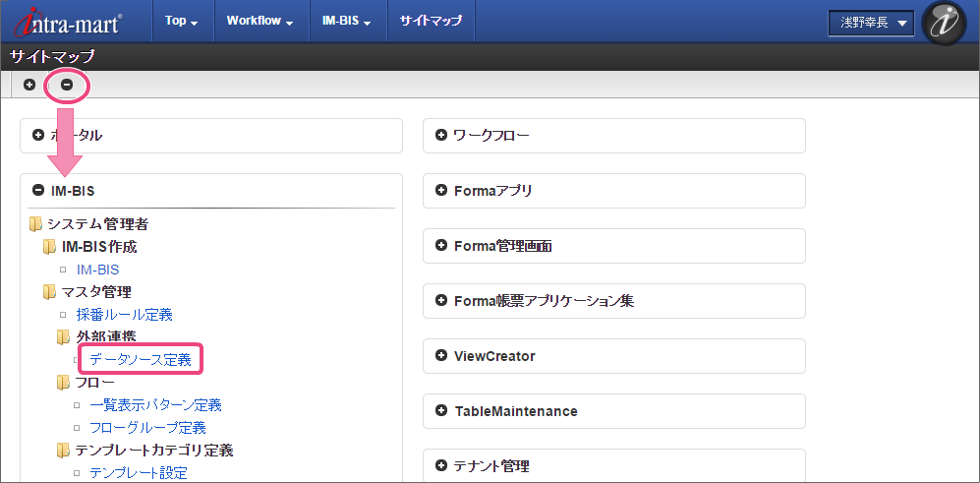Open the Top menu
Viewport: 980px width, 483px height.
coord(182,21)
